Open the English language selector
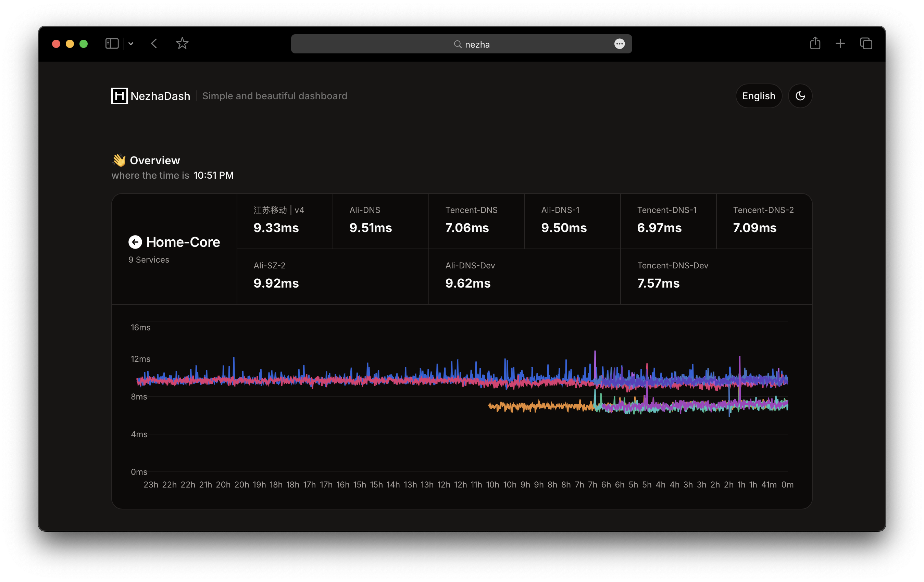 [758, 96]
